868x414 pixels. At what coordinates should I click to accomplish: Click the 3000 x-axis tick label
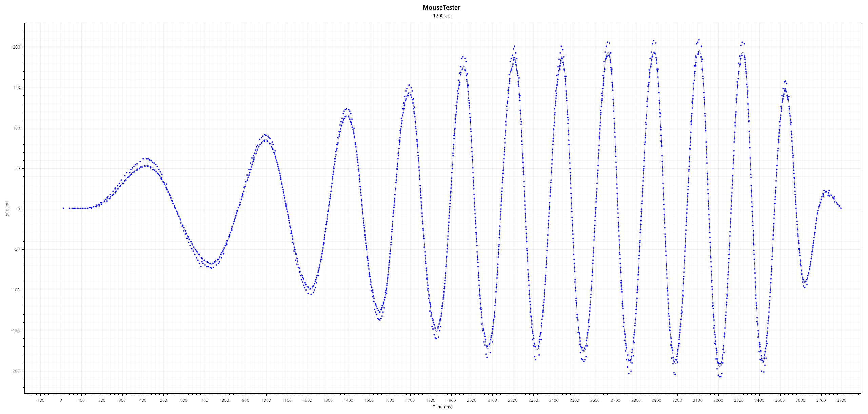point(677,400)
